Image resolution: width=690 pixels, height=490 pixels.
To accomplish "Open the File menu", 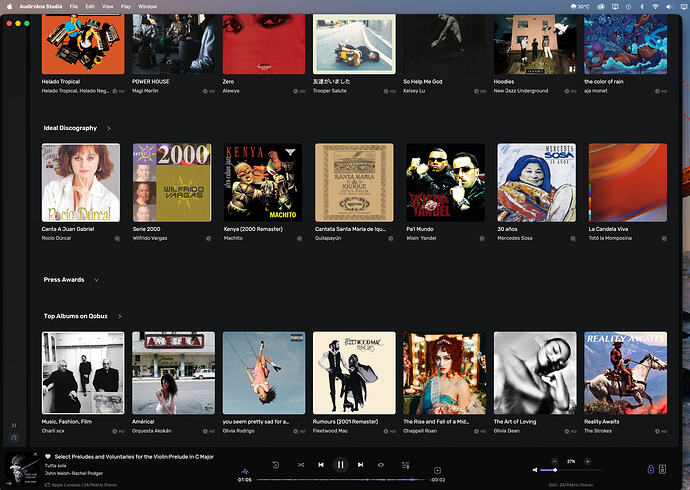I will click(74, 7).
